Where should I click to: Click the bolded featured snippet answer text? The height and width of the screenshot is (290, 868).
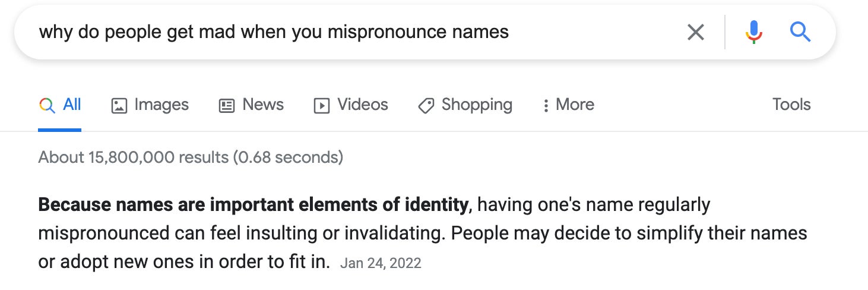[254, 205]
